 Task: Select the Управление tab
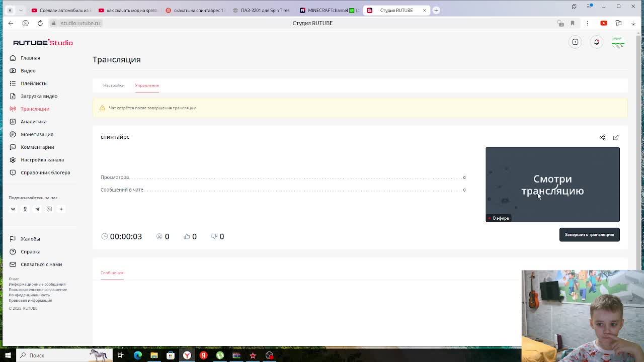[x=147, y=85]
